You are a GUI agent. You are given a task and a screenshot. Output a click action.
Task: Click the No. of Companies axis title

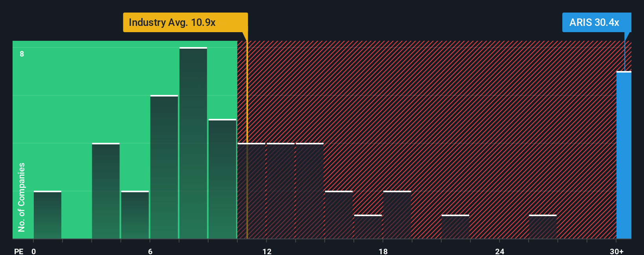pyautogui.click(x=22, y=197)
